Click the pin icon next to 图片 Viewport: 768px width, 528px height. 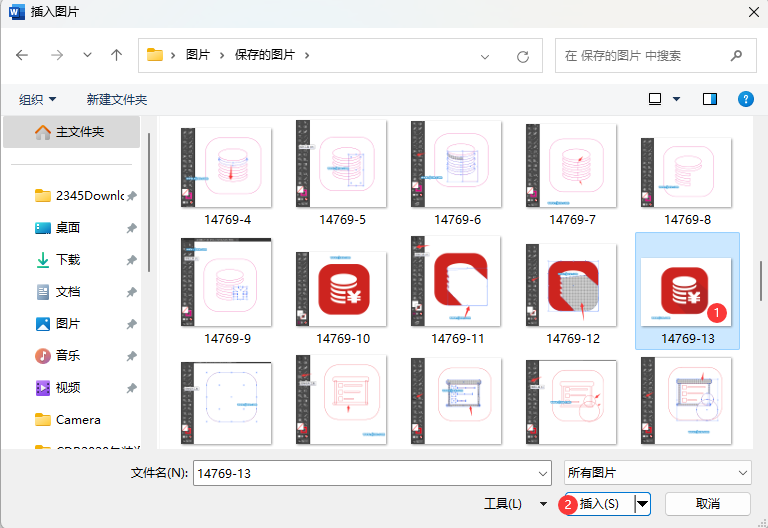131,324
